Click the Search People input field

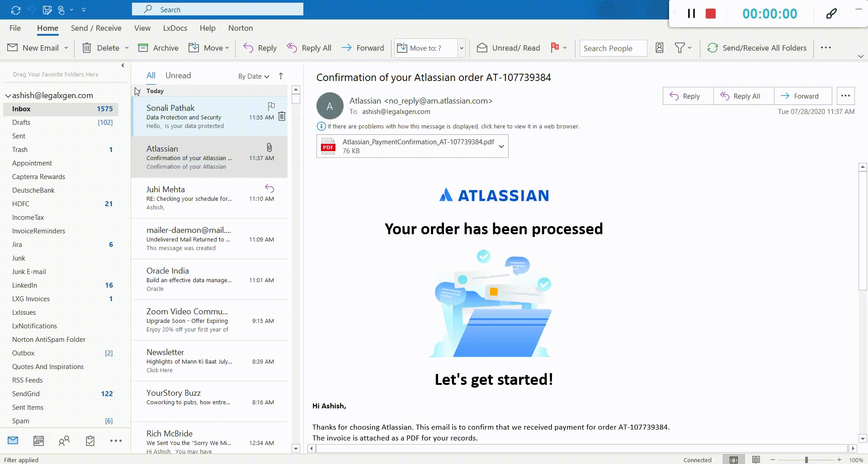tap(613, 48)
